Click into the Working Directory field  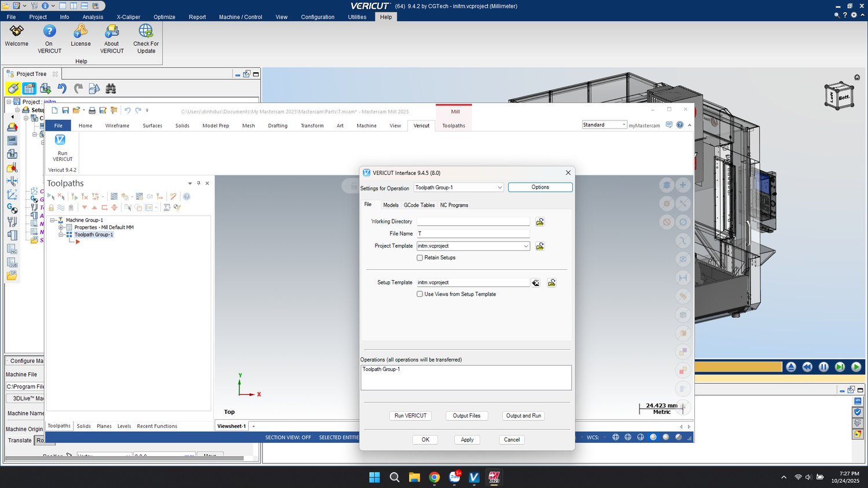tap(473, 222)
